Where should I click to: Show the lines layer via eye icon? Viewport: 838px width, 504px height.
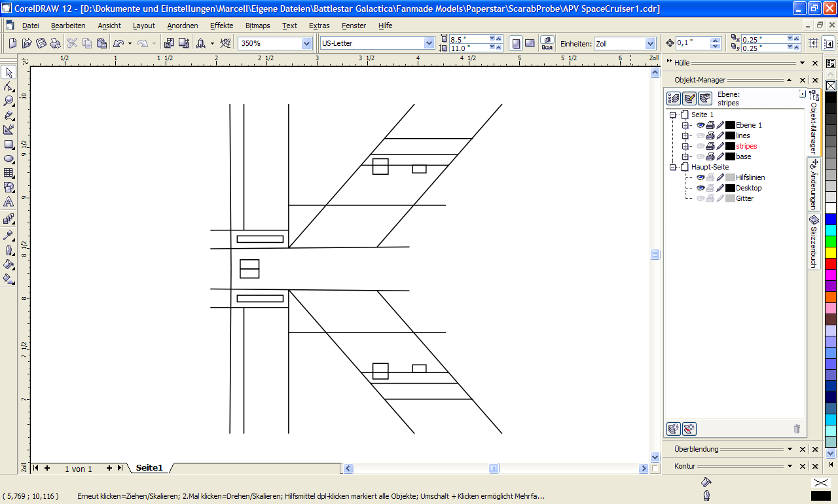[701, 135]
